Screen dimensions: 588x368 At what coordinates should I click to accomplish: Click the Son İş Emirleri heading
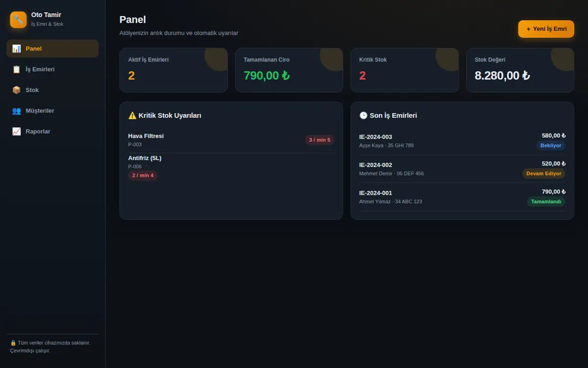(x=393, y=115)
